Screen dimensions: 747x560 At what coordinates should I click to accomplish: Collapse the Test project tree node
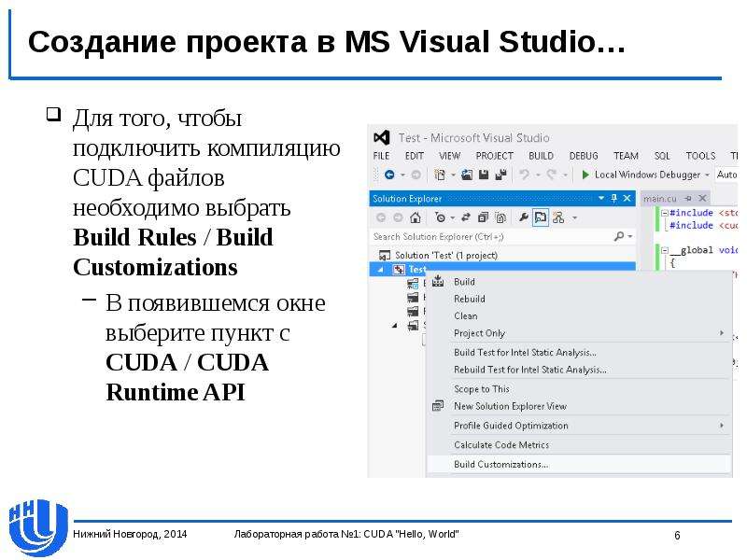pos(380,270)
